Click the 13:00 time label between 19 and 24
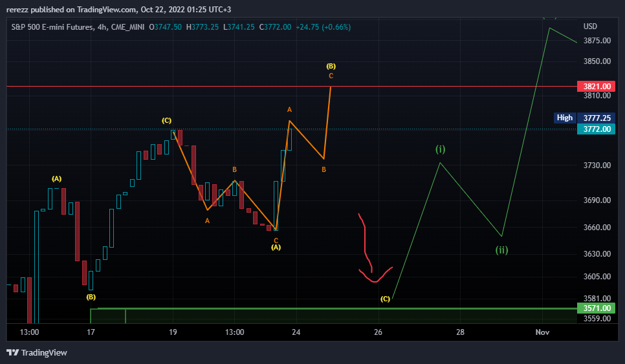Viewport: 625px width, 364px height. [234, 332]
